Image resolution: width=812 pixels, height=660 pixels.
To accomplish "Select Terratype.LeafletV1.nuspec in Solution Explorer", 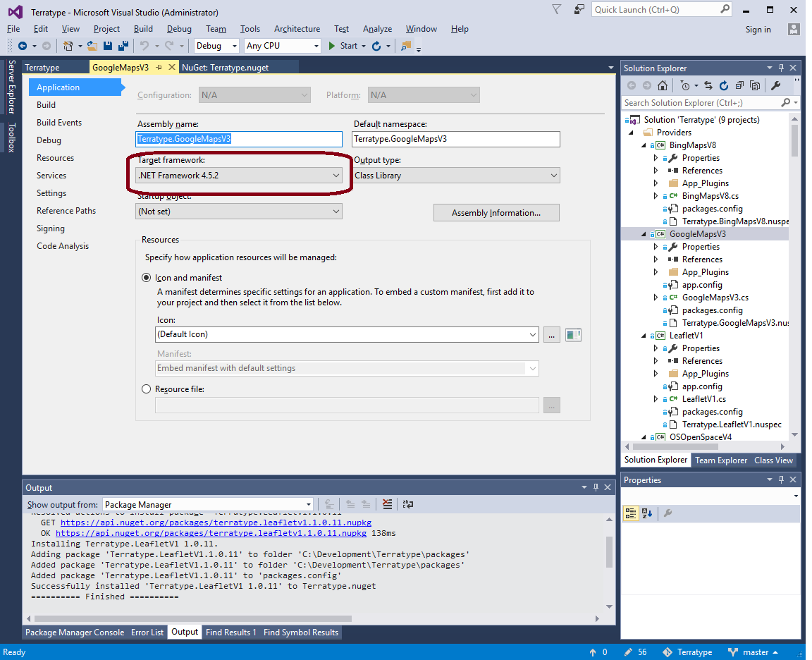I will point(732,424).
